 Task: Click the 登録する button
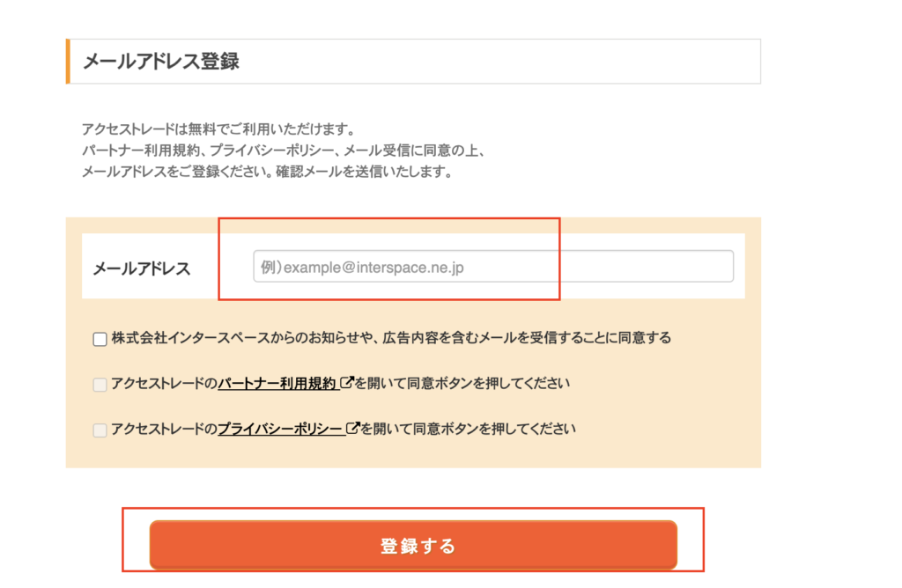[413, 545]
